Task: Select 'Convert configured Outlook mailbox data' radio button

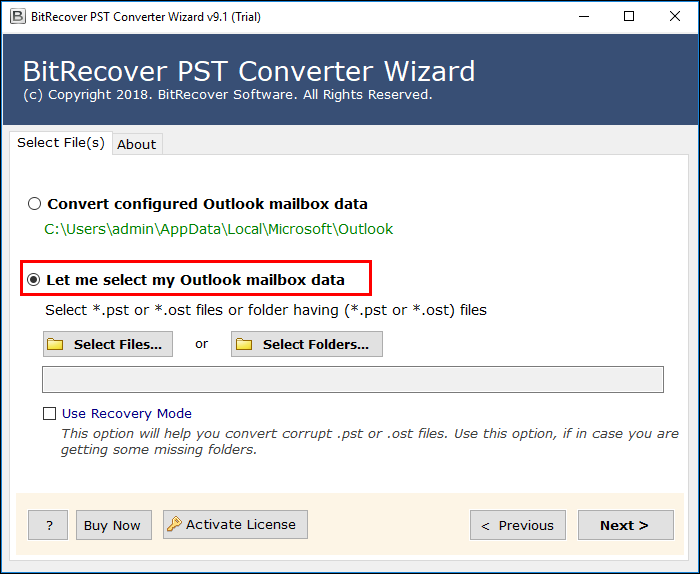Action: pos(34,204)
